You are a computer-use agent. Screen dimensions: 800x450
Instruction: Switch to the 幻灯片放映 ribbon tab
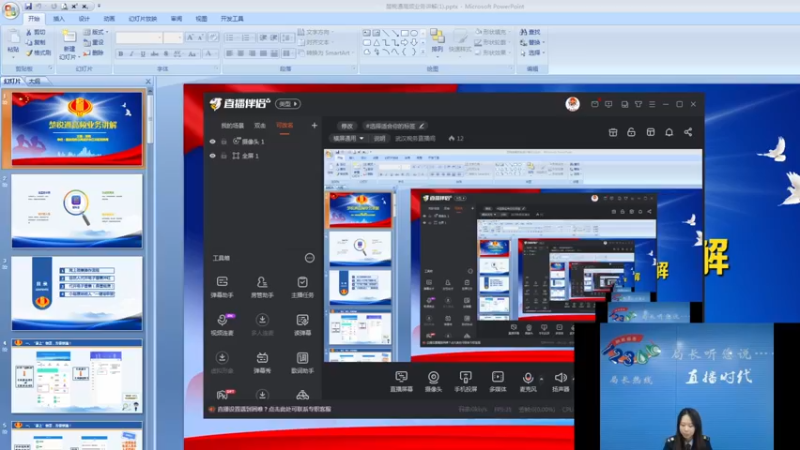point(143,18)
